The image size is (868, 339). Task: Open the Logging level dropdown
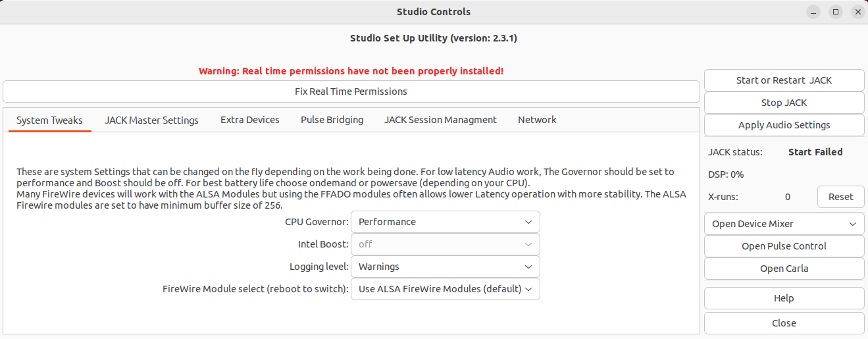(x=446, y=267)
